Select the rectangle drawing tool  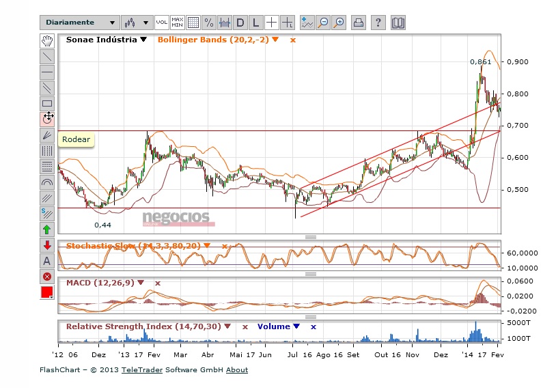point(47,103)
